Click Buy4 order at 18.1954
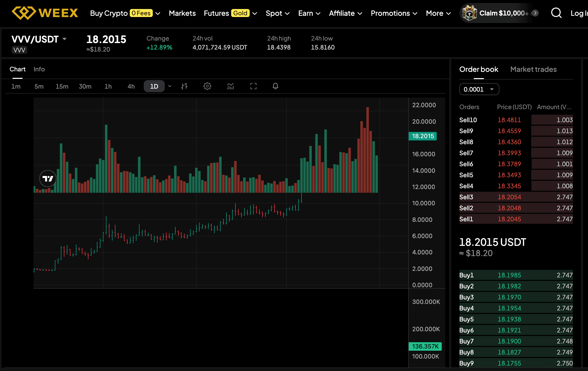Viewport: 588px width, 371px height. [516, 308]
